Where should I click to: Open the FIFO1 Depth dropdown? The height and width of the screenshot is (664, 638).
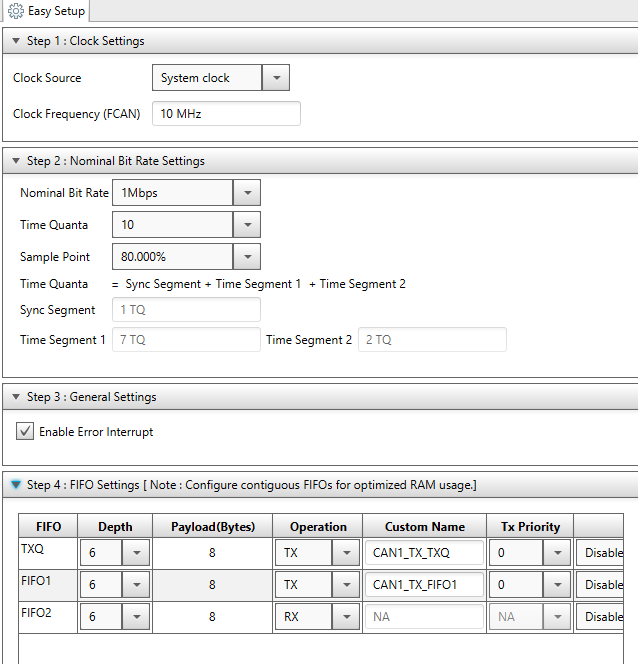coord(136,585)
